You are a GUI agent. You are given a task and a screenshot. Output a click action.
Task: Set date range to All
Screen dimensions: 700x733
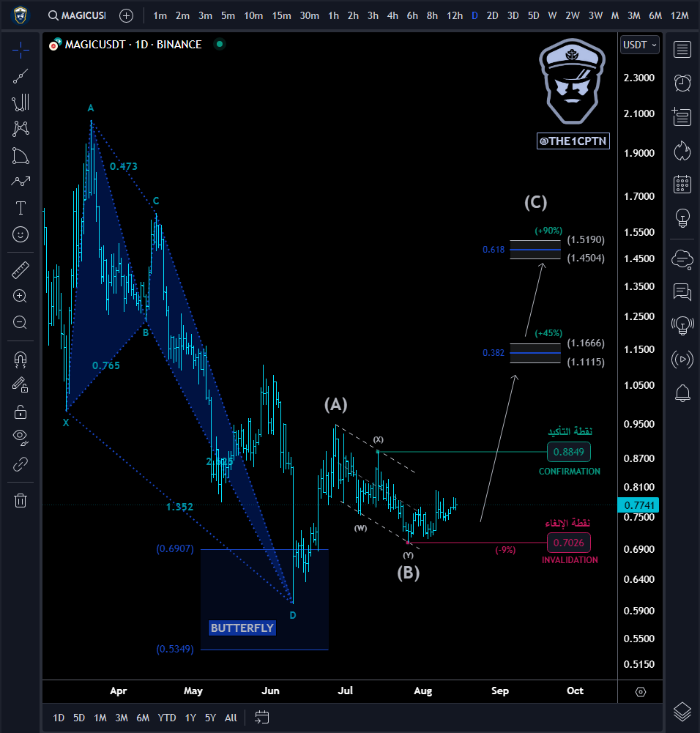click(x=231, y=718)
